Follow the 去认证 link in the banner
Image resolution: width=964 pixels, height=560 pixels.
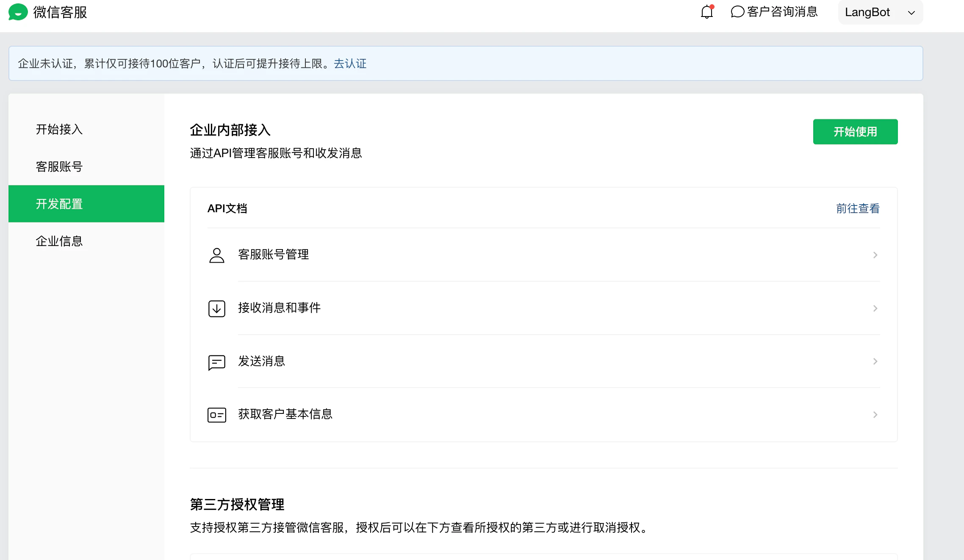point(350,64)
